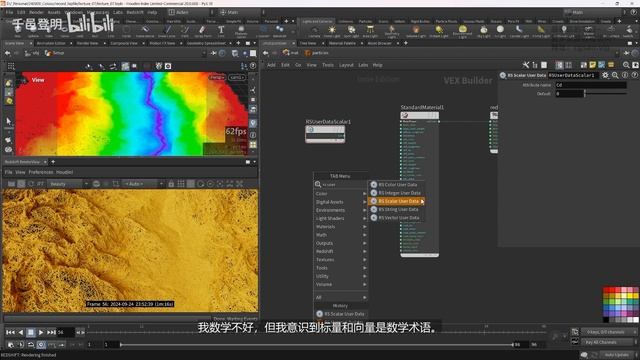Viewport: 640px width, 360px height.
Task: Create a Volume Light from the shelf
Action: coord(416,31)
